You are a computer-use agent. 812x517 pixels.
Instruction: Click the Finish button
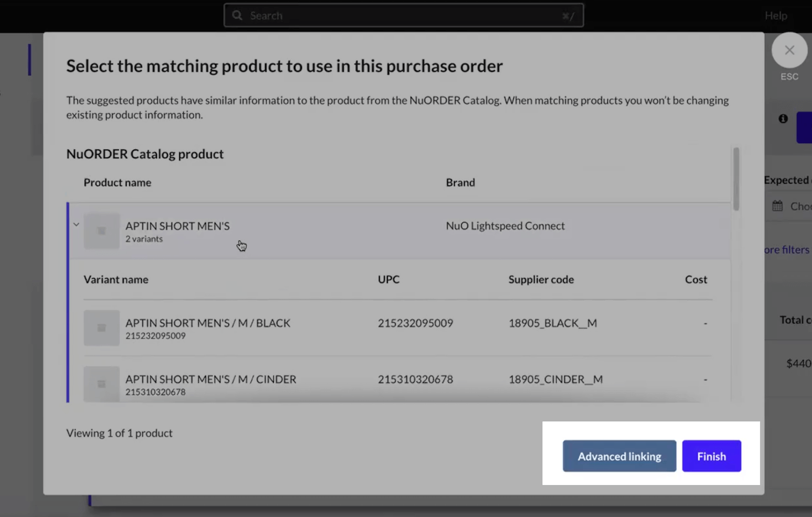(x=711, y=456)
